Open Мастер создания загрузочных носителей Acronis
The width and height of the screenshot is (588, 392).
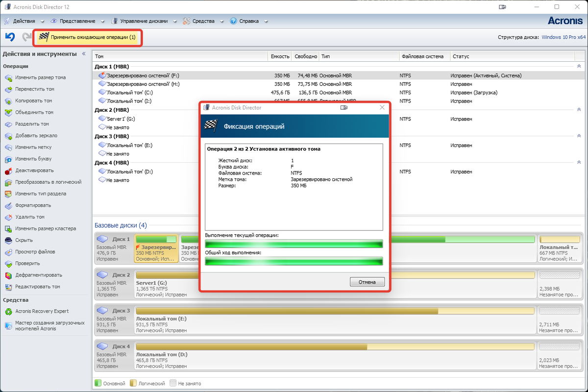49,326
